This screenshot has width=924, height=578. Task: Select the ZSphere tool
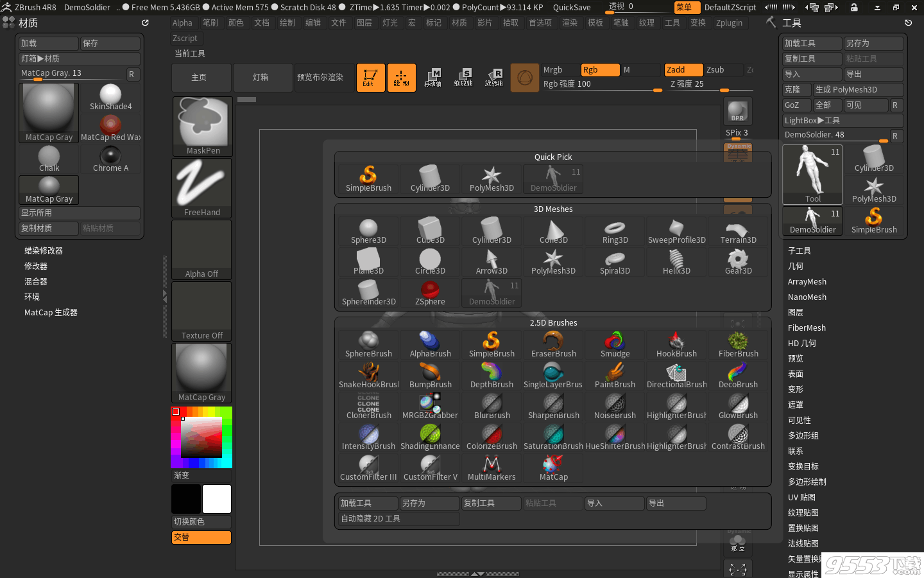click(430, 293)
